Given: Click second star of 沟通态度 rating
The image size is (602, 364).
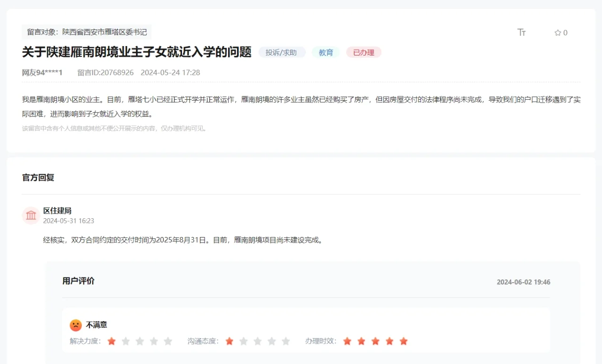Looking at the screenshot, I should pyautogui.click(x=244, y=341).
